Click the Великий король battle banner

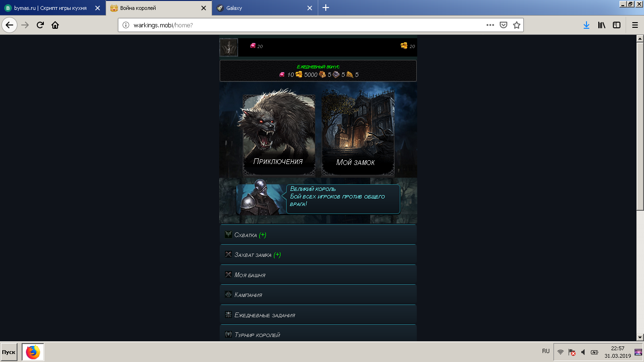[x=318, y=199]
